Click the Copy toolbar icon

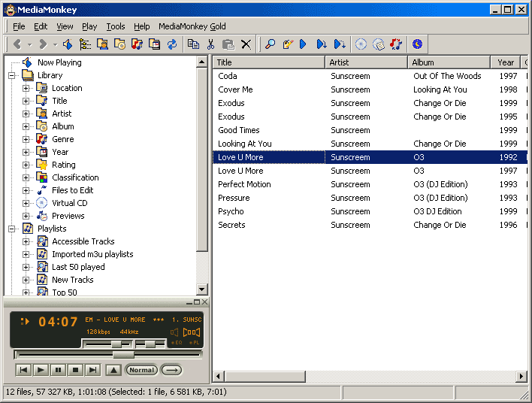(x=193, y=44)
